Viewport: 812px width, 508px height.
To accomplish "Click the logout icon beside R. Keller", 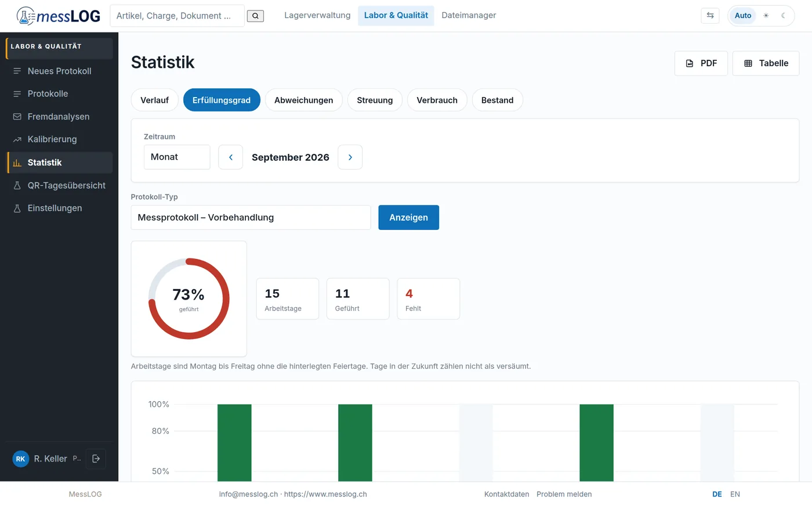I will [96, 459].
